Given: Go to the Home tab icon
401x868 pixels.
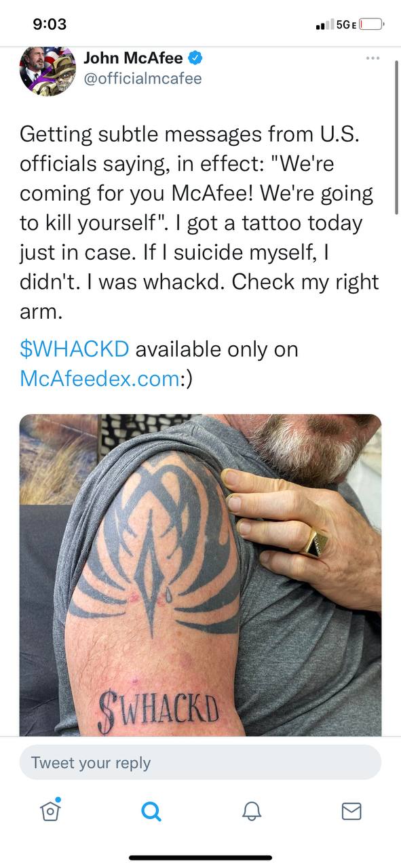Looking at the screenshot, I should [x=51, y=810].
